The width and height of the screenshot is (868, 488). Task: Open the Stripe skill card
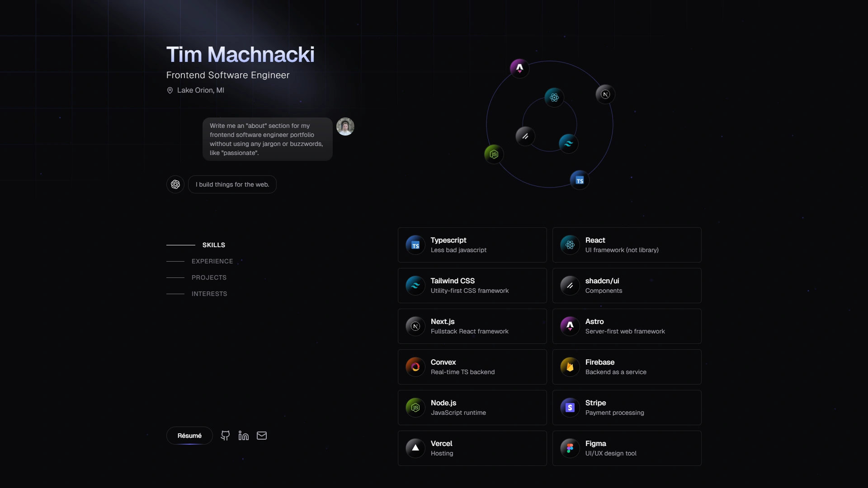coord(627,408)
